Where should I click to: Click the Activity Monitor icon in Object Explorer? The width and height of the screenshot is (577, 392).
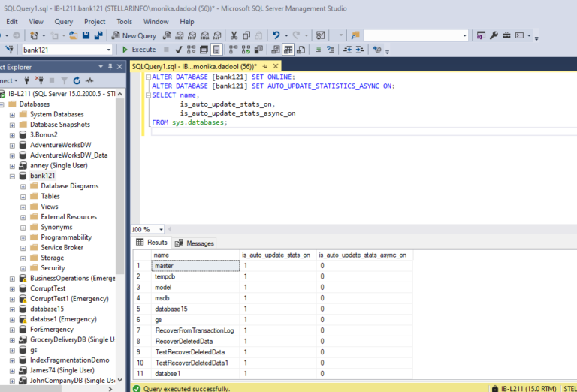pyautogui.click(x=89, y=80)
